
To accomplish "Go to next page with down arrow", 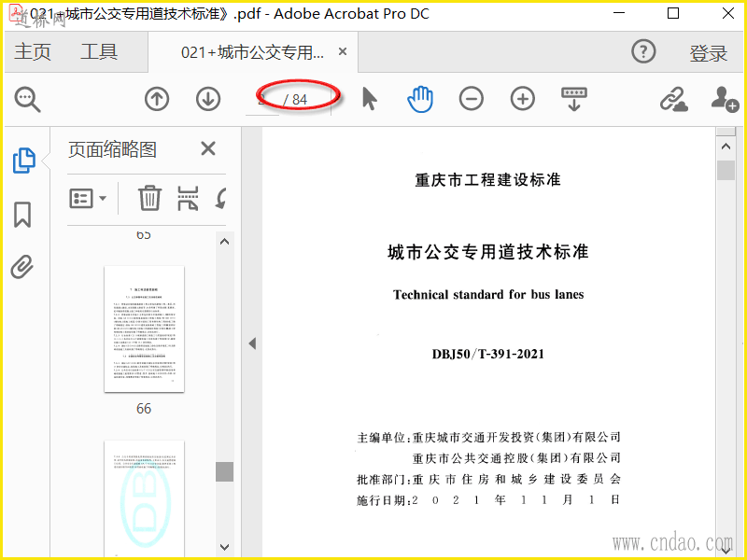I will pyautogui.click(x=208, y=99).
